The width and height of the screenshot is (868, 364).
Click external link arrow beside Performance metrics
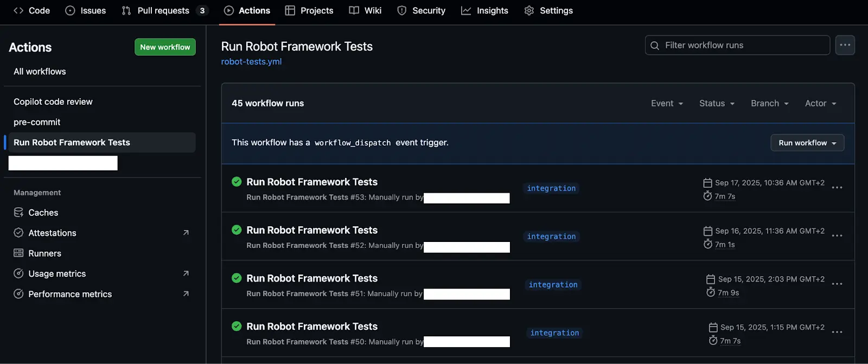[x=186, y=294]
